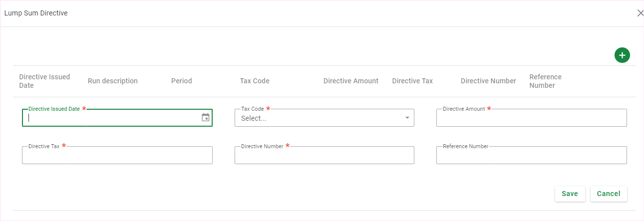Click the Save button
This screenshot has height=221, width=644.
click(x=570, y=194)
